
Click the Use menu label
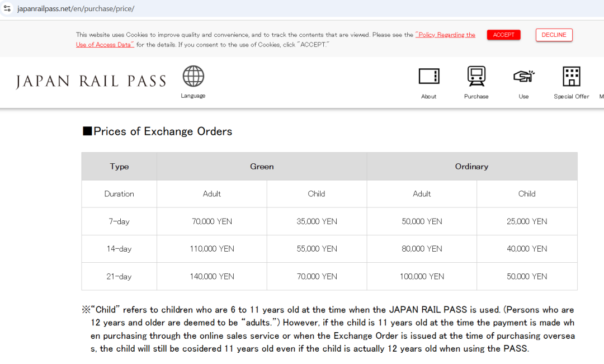[523, 96]
